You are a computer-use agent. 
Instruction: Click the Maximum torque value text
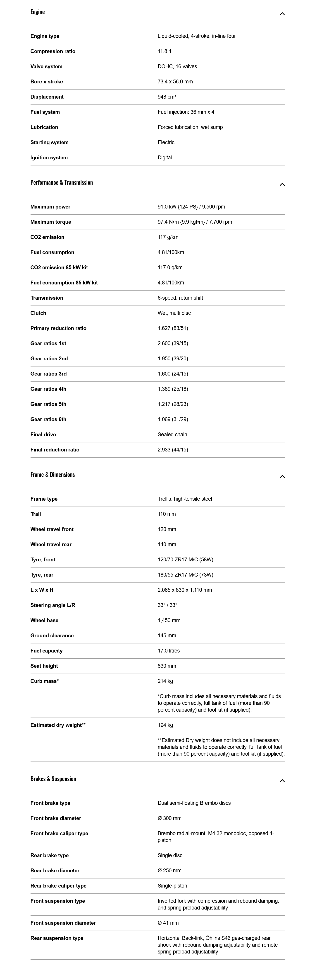(195, 222)
